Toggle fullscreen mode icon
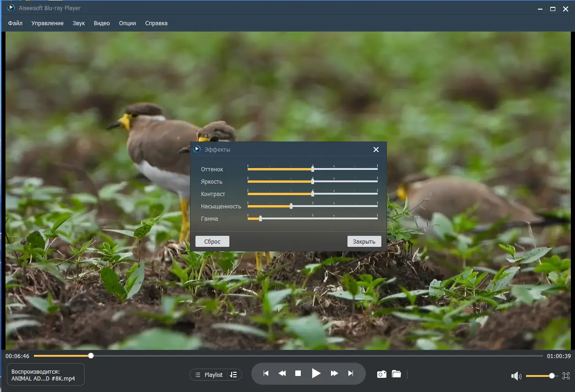Screen dimensions: 575x392 click(x=566, y=376)
